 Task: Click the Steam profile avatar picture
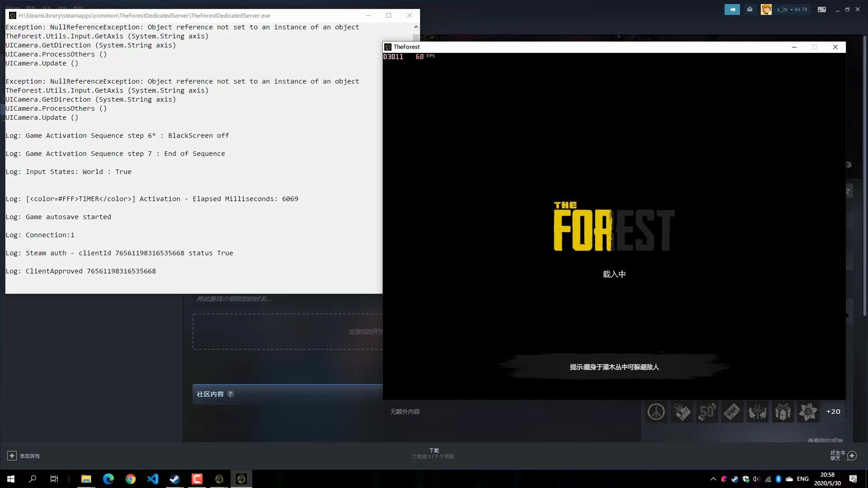point(766,9)
